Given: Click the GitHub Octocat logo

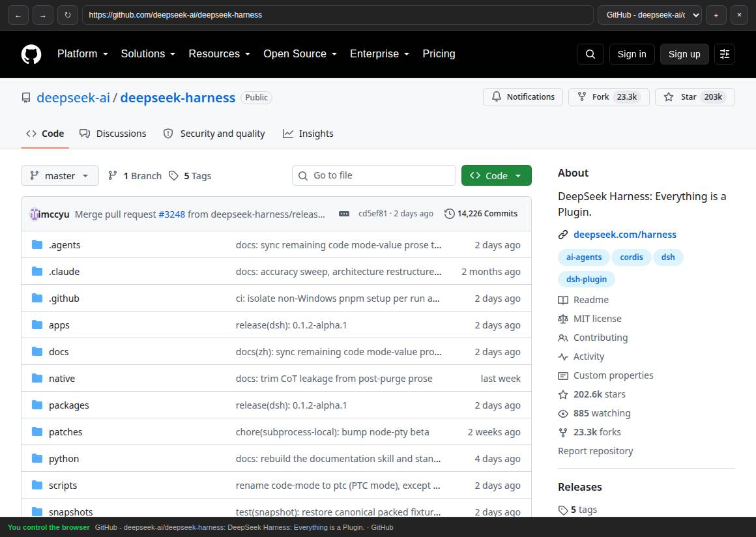Looking at the screenshot, I should [x=31, y=54].
